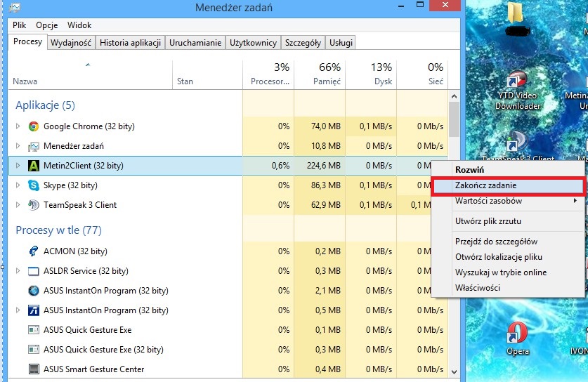Switch to the Użytkownicy tab
This screenshot has height=382, width=588.
pos(253,43)
